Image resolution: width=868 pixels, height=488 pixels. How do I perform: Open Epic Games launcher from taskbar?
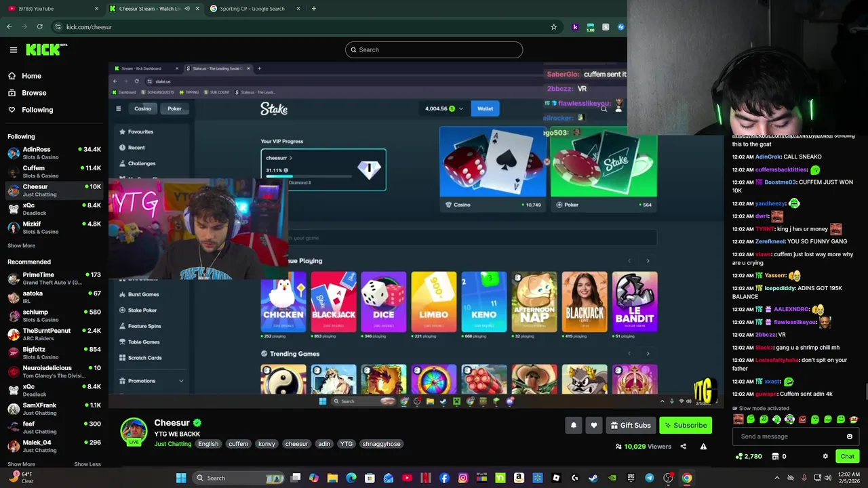[631, 478]
